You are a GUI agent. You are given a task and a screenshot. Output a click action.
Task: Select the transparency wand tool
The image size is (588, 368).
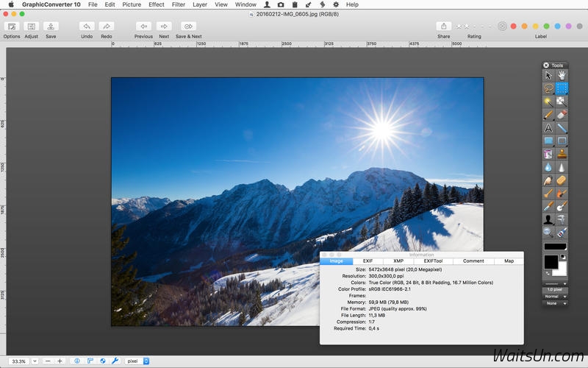tap(562, 102)
